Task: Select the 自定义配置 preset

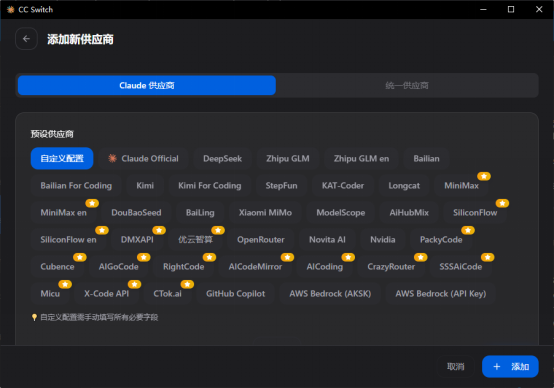Action: [x=62, y=158]
